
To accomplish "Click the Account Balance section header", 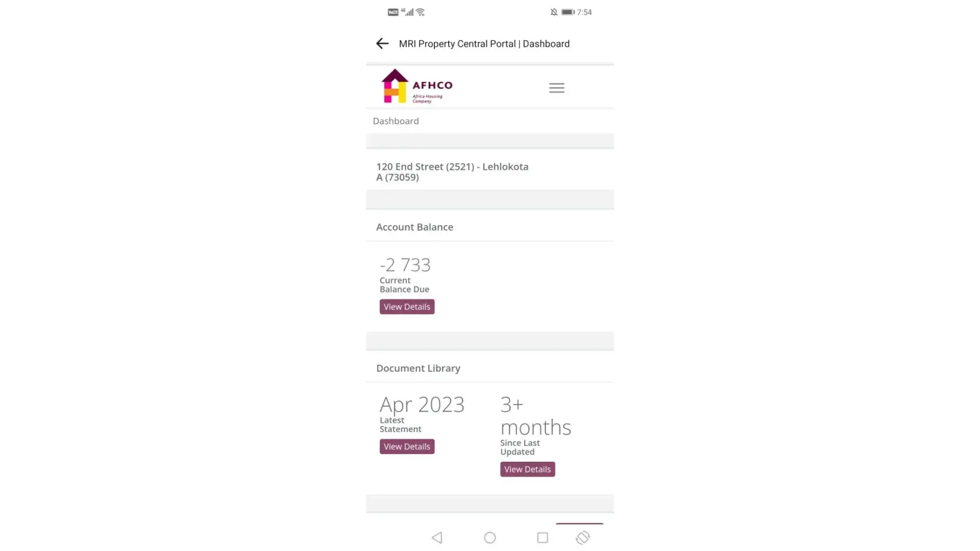I will pos(414,227).
